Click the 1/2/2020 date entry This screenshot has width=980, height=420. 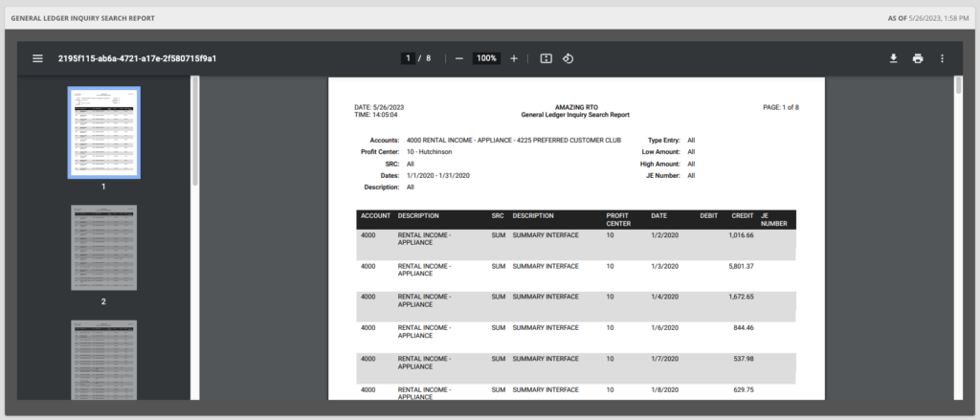click(x=664, y=235)
